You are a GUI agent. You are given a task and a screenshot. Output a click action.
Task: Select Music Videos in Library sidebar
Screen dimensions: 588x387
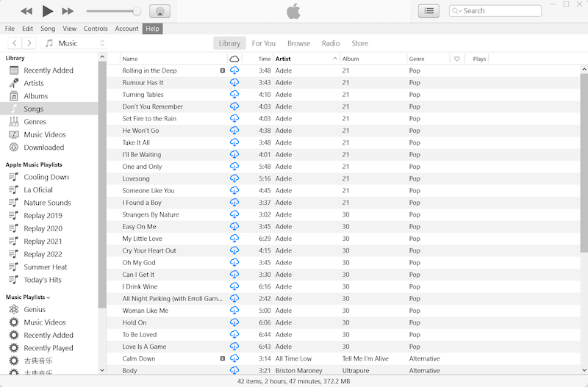44,134
